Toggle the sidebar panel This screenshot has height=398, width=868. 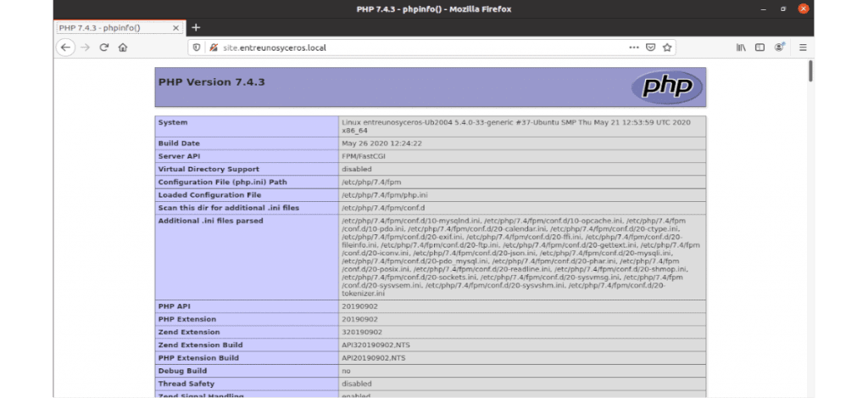[x=760, y=48]
